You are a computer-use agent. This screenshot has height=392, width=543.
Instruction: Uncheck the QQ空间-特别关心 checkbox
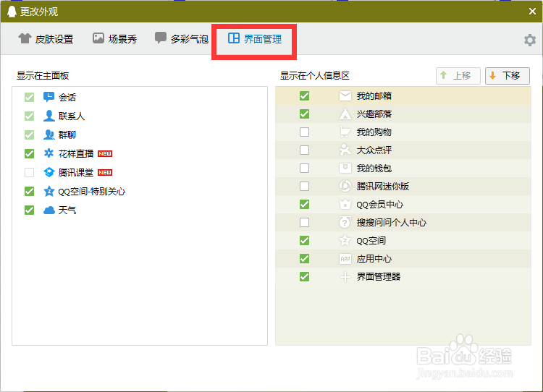(30, 191)
